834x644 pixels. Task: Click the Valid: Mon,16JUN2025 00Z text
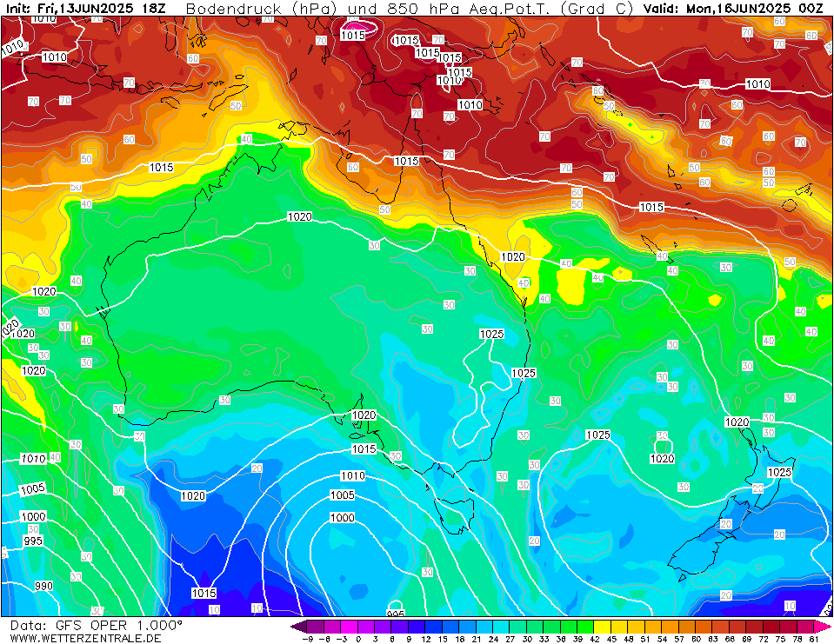[x=733, y=9]
